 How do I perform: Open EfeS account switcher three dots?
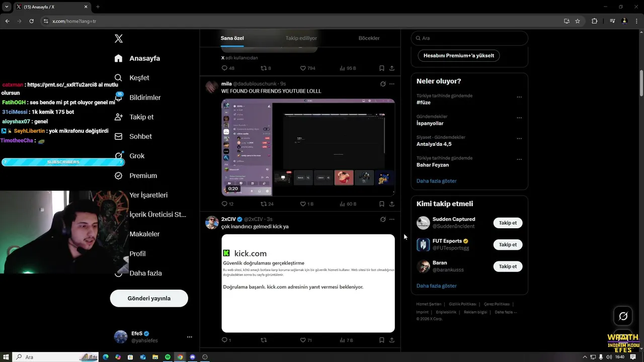click(x=190, y=337)
